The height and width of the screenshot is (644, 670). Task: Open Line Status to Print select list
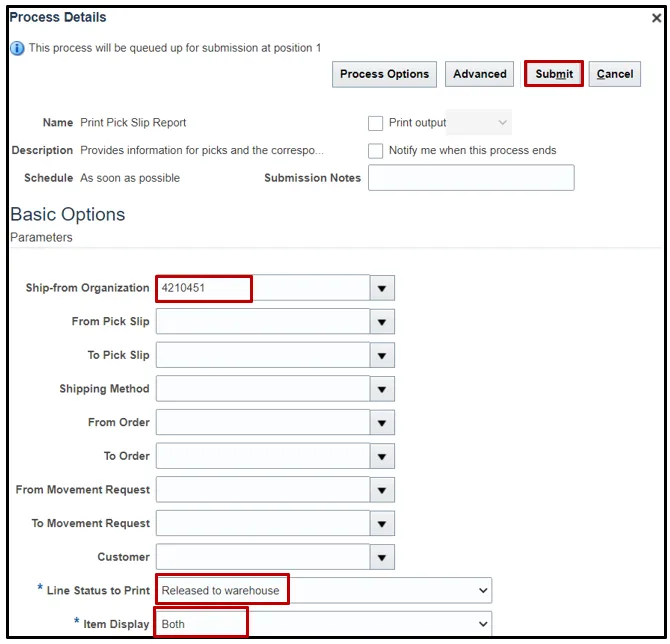coord(324,590)
